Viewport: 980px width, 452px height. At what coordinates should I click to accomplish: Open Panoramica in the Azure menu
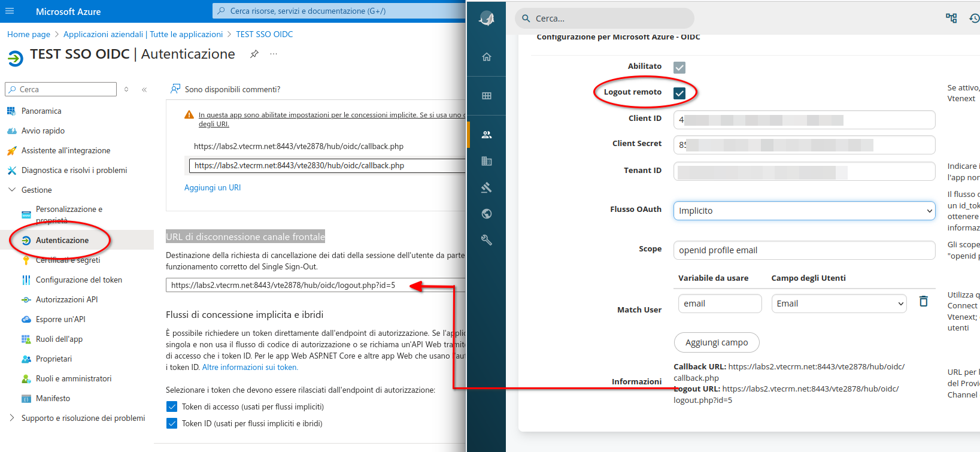pos(41,111)
